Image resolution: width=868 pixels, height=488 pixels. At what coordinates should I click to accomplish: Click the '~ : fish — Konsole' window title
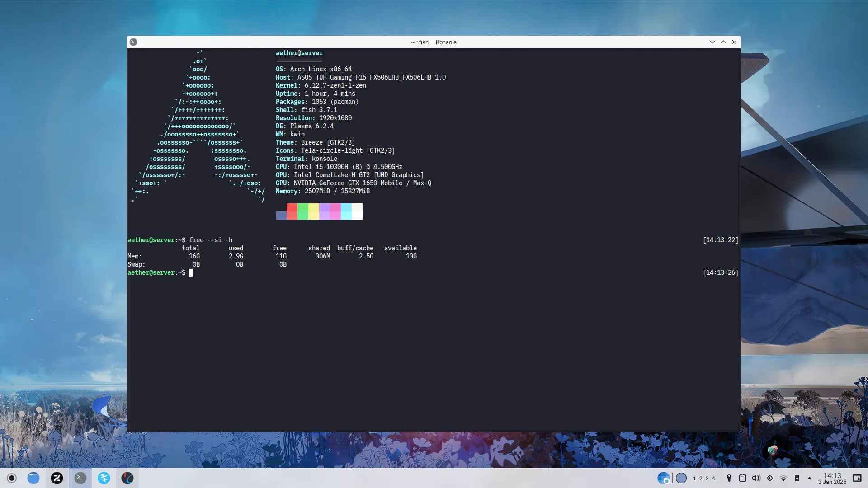tap(434, 42)
